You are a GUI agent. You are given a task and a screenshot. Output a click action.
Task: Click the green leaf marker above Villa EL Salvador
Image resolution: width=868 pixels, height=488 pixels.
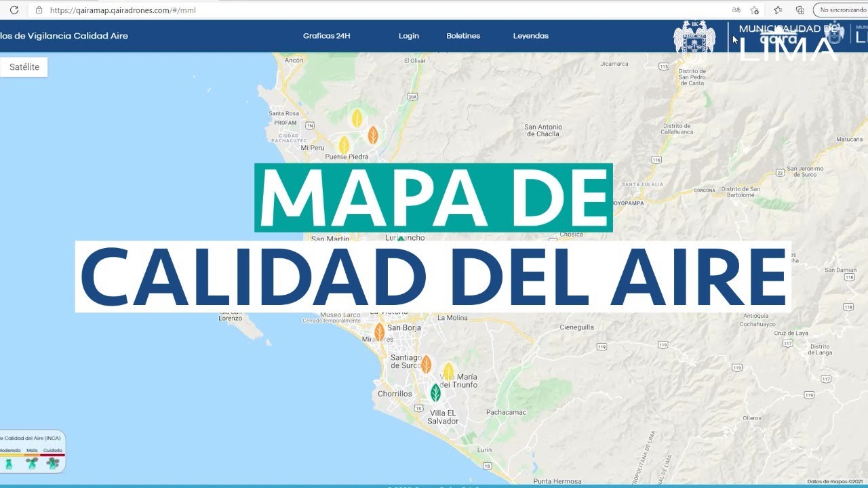[x=435, y=392]
